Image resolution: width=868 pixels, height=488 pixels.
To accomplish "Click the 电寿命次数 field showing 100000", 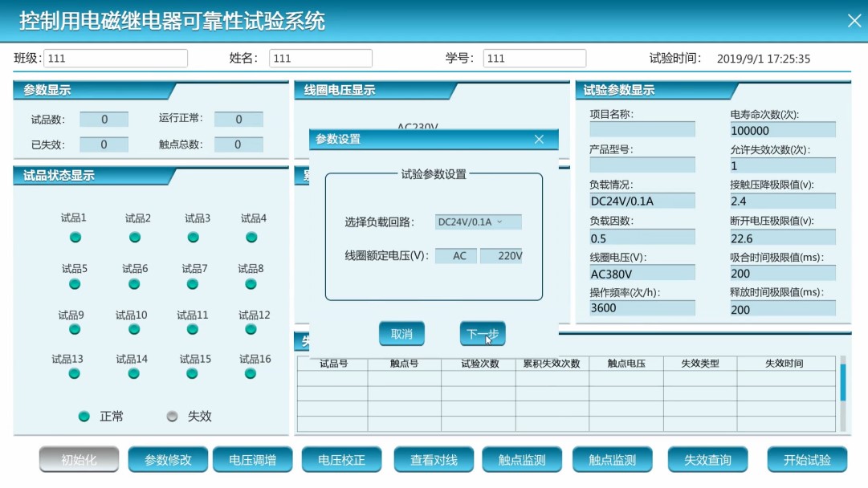I will coord(783,131).
